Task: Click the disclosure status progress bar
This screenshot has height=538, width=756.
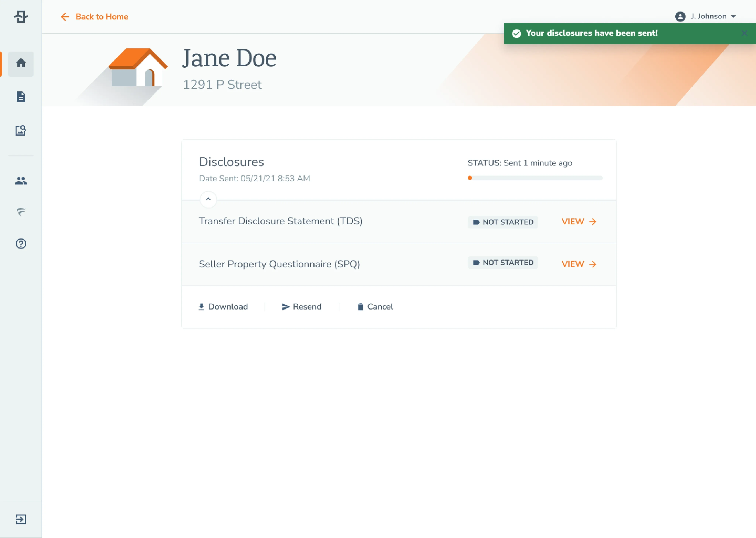Action: [x=535, y=178]
